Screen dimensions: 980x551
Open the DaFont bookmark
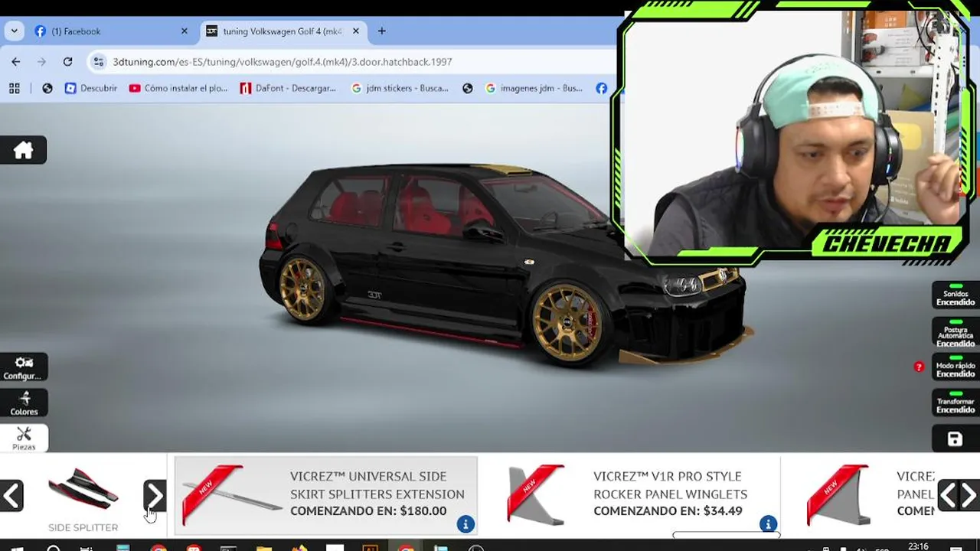pos(289,89)
